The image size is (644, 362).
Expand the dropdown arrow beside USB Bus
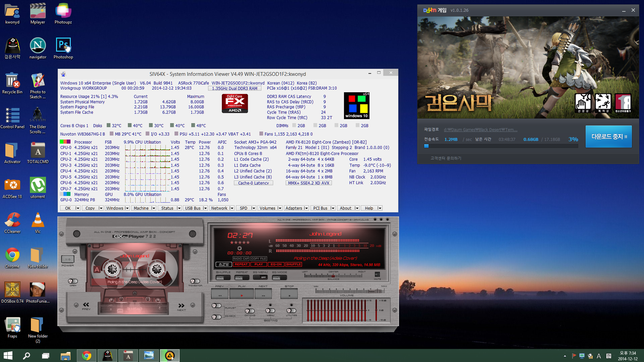pyautogui.click(x=205, y=208)
